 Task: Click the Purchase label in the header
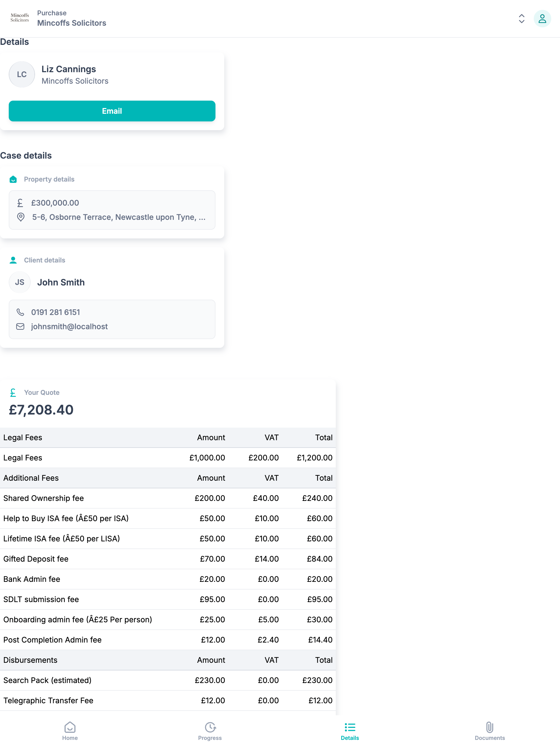(x=52, y=13)
